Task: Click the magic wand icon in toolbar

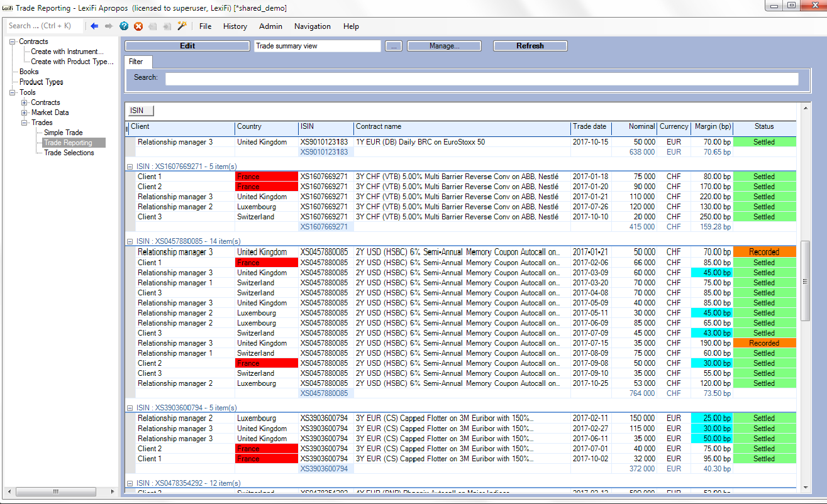Action: 182,26
